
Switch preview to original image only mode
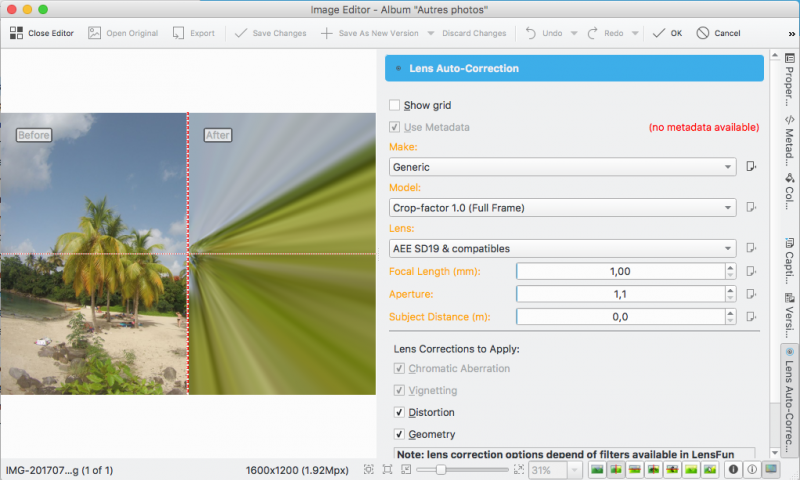tap(597, 469)
